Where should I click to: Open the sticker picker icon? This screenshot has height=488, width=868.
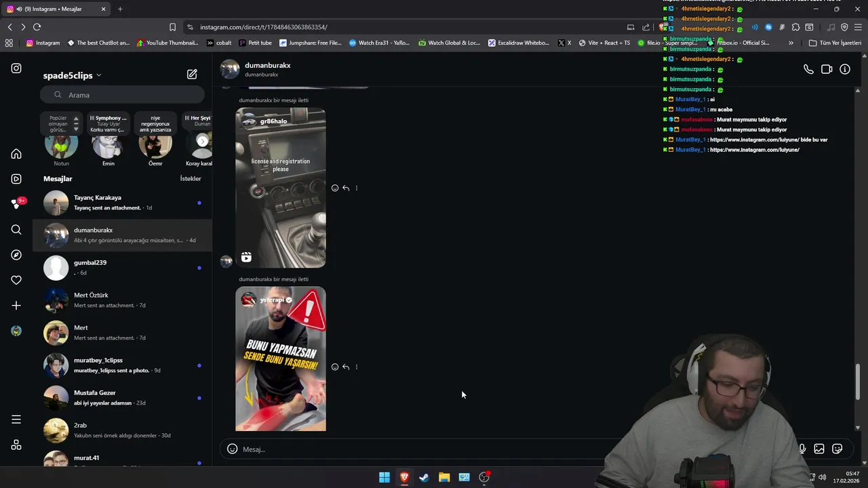point(837,449)
